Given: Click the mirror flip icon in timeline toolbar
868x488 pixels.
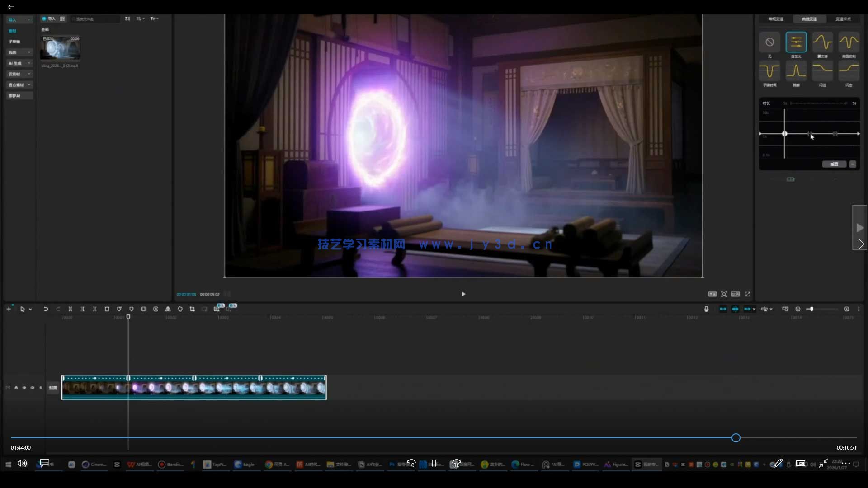Looking at the screenshot, I should tap(168, 309).
